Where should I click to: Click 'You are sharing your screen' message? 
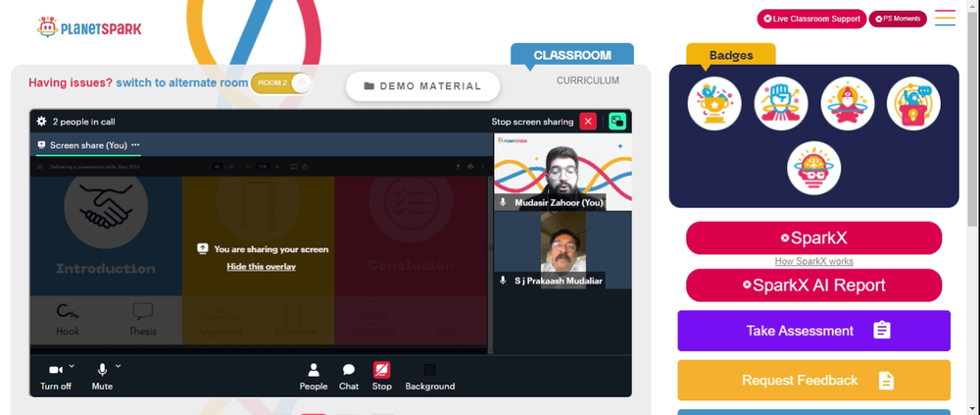[271, 249]
